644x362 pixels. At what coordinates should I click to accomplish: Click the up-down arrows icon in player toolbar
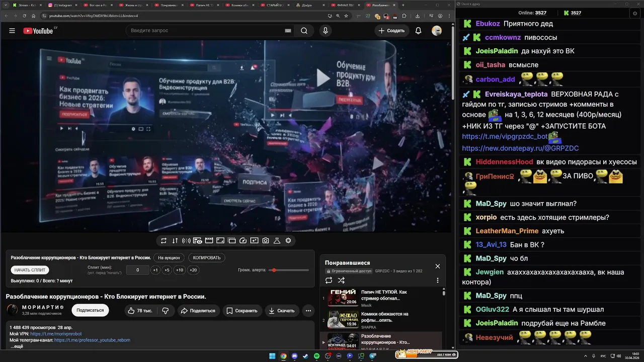pos(175,241)
